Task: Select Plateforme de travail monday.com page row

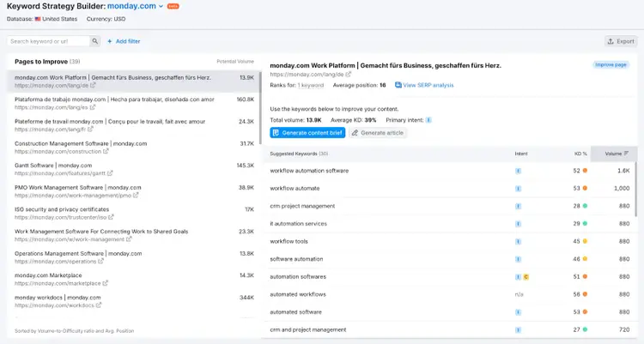Action: [134, 125]
